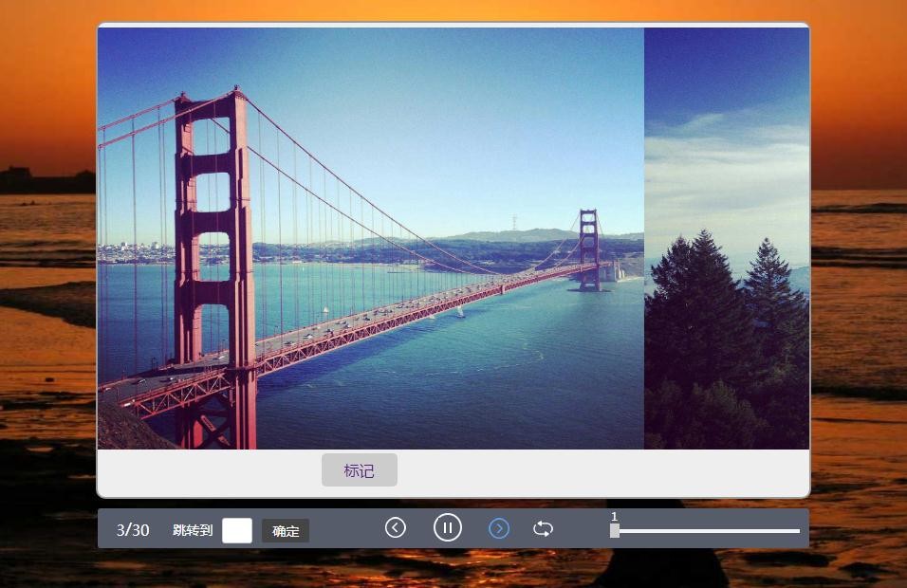907x588 pixels.
Task: Go to the previous slide with the left arrow icon
Action: 396,528
